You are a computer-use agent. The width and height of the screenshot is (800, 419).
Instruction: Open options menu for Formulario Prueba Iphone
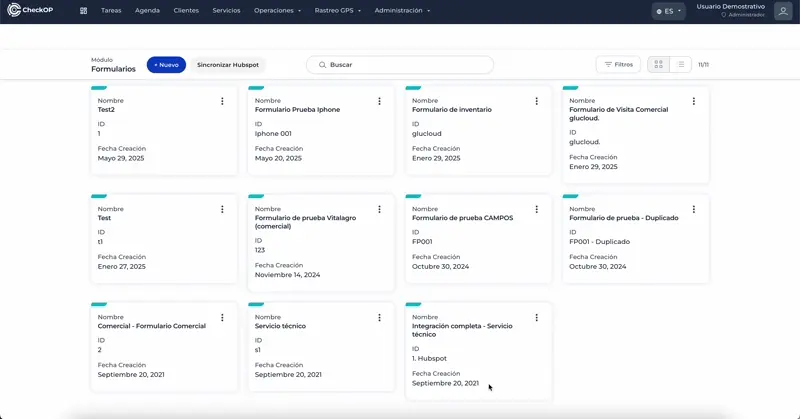pyautogui.click(x=380, y=102)
